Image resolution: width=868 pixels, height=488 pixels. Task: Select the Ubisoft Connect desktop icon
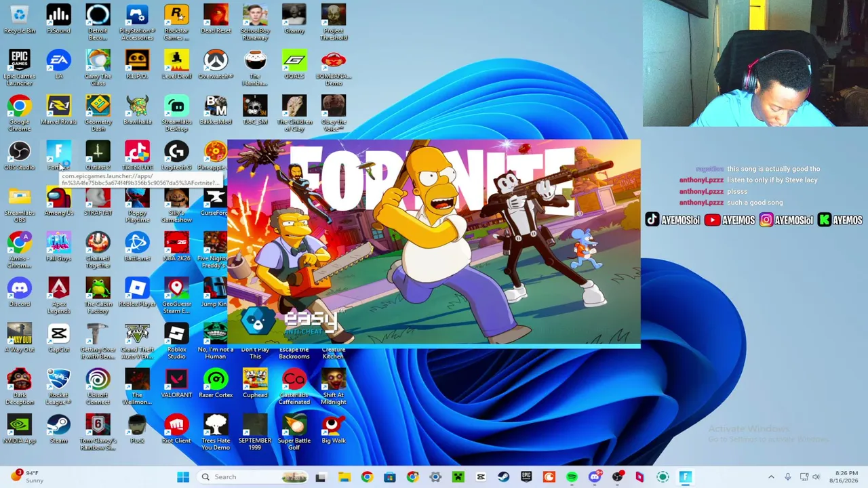click(98, 386)
